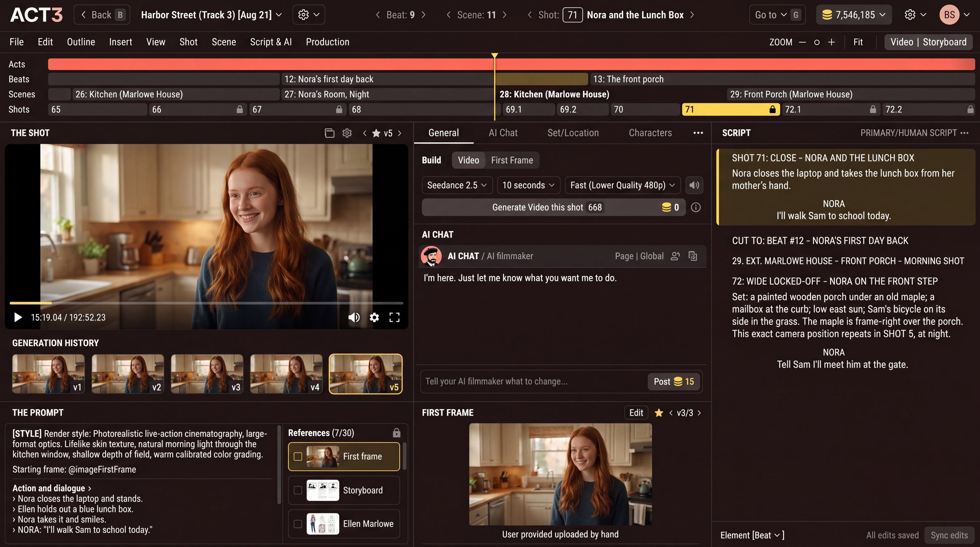Screen dimensions: 980x547
Task: Click the Back button
Action: (102, 15)
